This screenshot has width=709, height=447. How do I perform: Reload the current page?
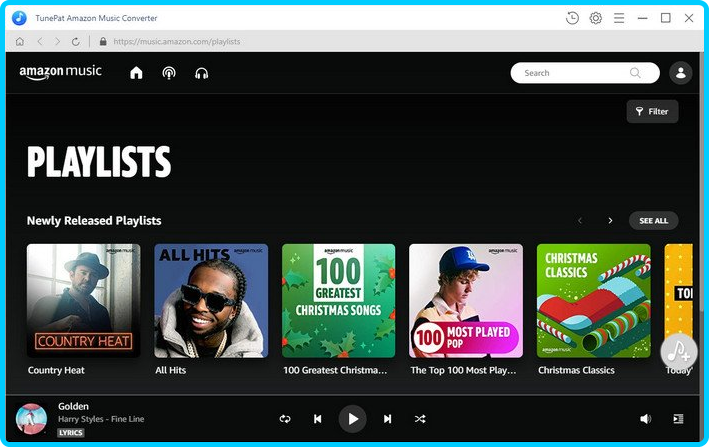[x=76, y=42]
